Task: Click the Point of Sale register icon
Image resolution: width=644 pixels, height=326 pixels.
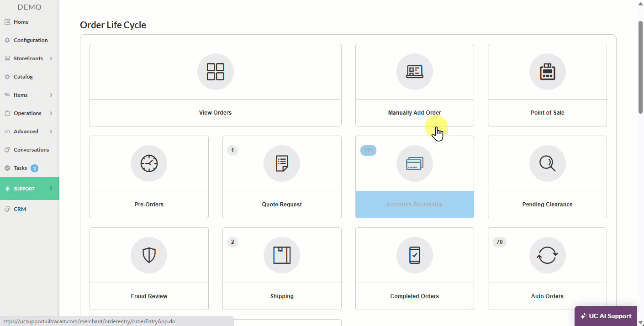Action: pyautogui.click(x=547, y=72)
